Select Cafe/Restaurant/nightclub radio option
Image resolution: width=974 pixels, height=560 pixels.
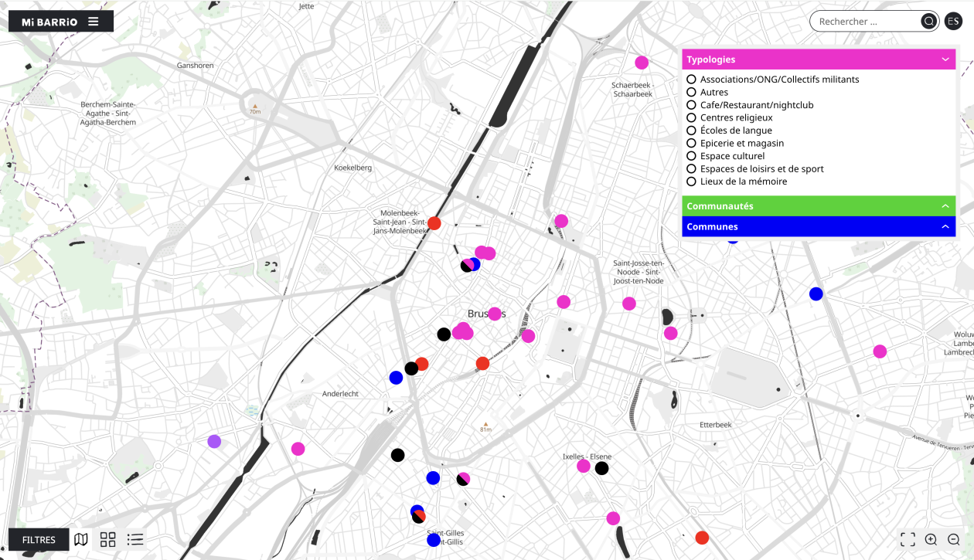tap(692, 105)
